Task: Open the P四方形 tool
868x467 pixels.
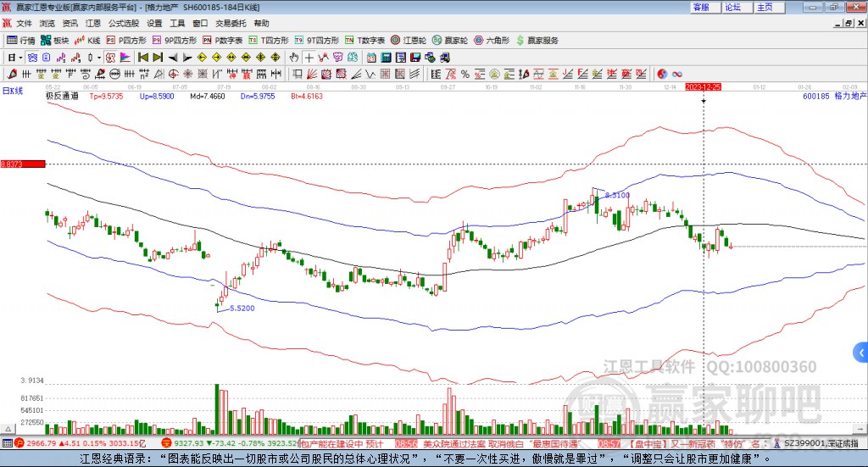Action: (126, 41)
